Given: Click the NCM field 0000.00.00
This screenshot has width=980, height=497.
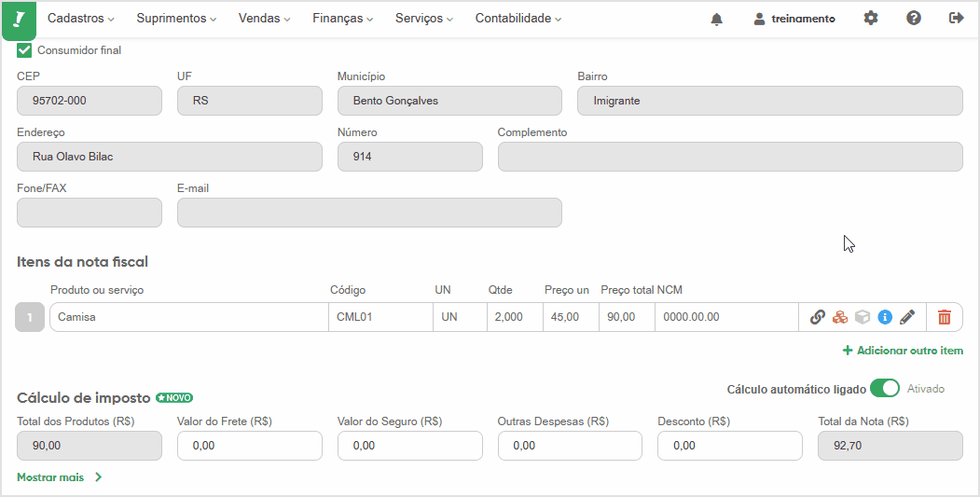Looking at the screenshot, I should tap(727, 317).
